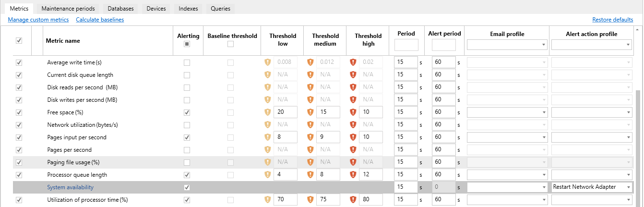Click medium threshold icon for Utilization of processor time

pos(310,200)
